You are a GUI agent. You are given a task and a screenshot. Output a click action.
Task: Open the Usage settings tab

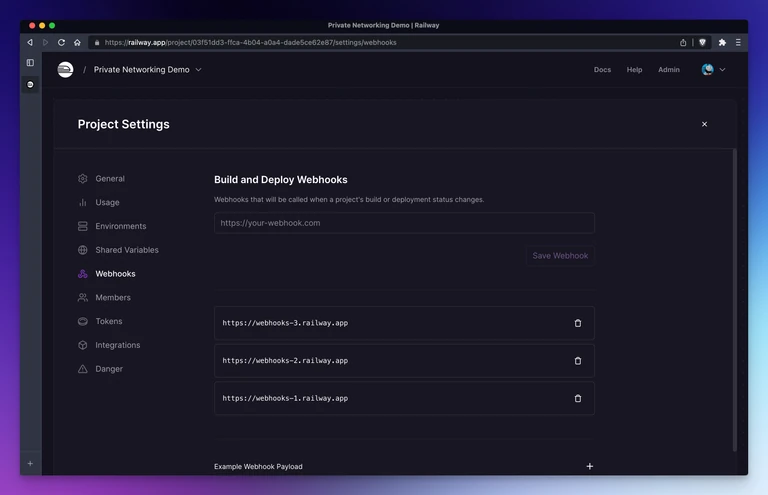[x=99, y=202]
